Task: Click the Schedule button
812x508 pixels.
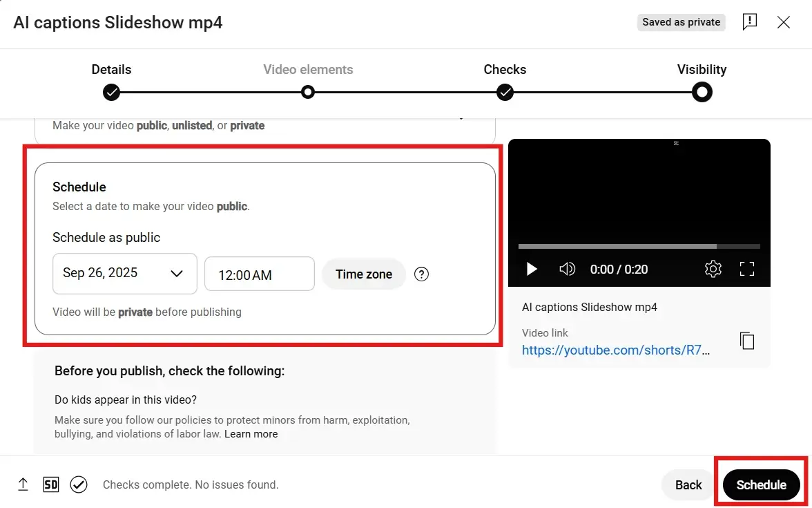Action: point(761,485)
